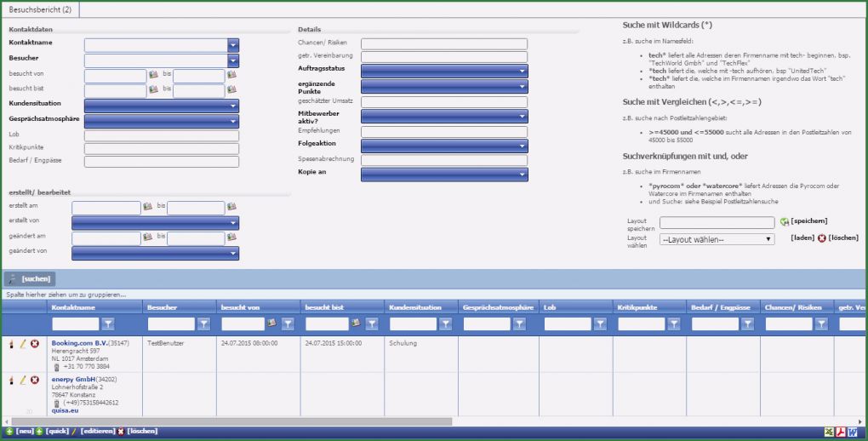Export the report to Excel
The image size is (868, 441).
tap(831, 432)
